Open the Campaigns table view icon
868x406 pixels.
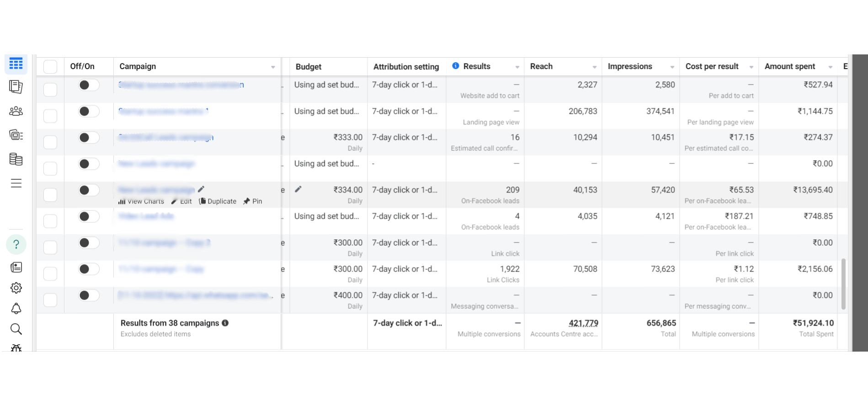point(16,64)
